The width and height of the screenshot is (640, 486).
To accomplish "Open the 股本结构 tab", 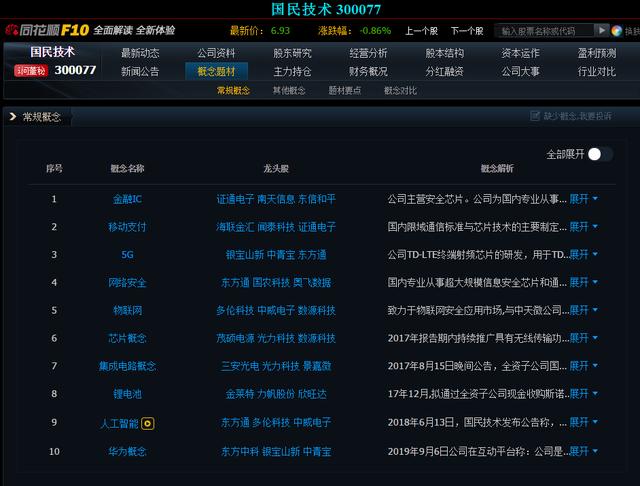I will [x=444, y=53].
